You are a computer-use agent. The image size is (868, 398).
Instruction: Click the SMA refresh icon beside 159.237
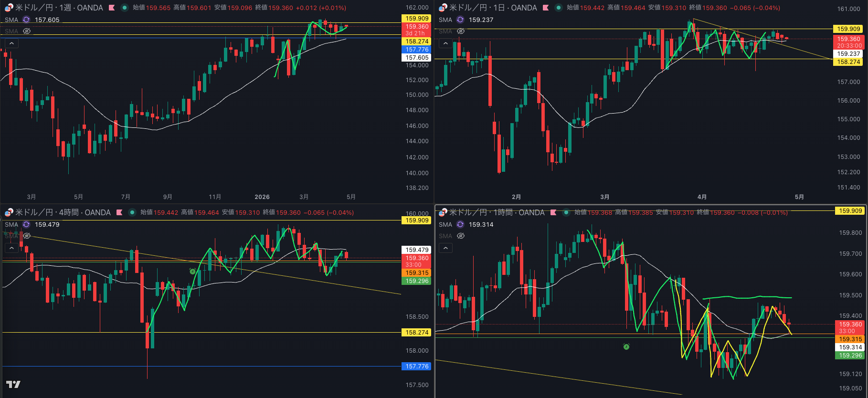pos(460,20)
